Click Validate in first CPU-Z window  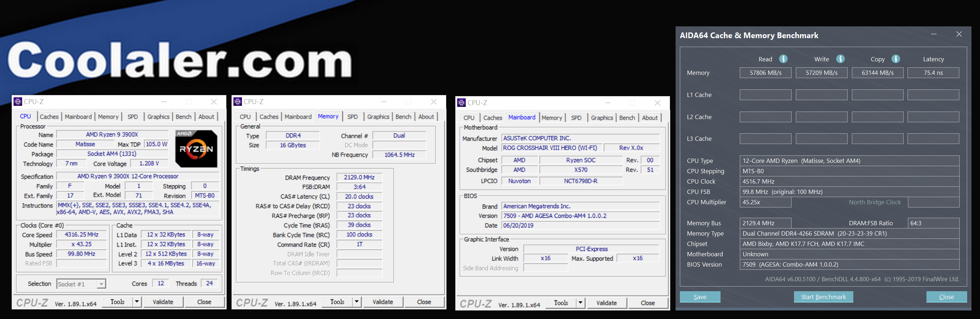[x=163, y=302]
